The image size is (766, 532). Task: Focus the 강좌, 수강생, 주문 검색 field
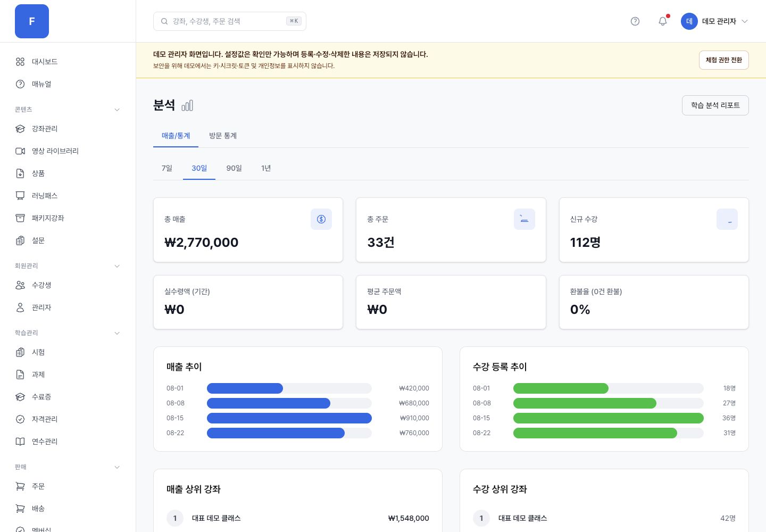coord(230,21)
